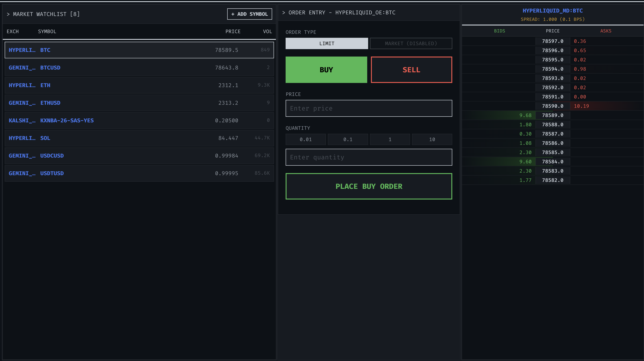Click ask price 78596.0

point(553,51)
